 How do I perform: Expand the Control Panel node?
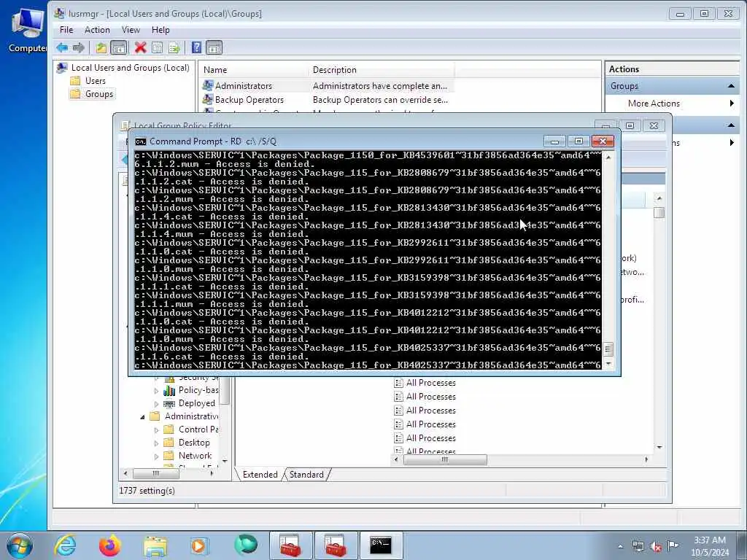(x=156, y=430)
